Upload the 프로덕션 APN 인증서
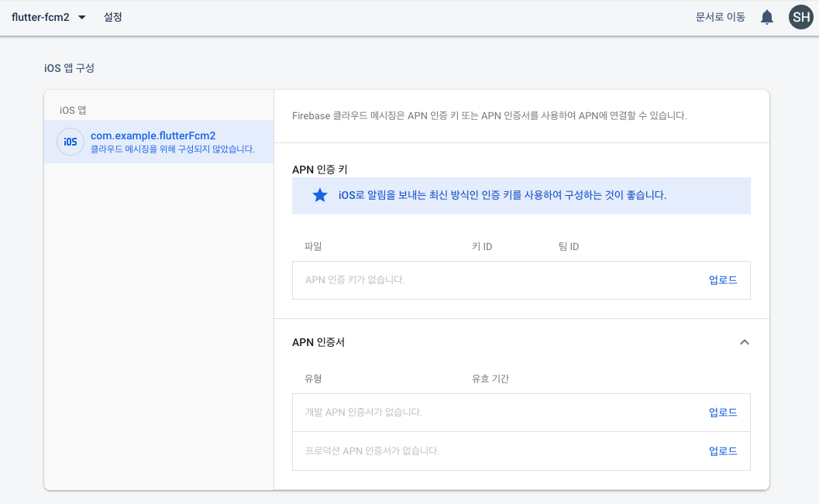The height and width of the screenshot is (504, 819). pos(723,451)
